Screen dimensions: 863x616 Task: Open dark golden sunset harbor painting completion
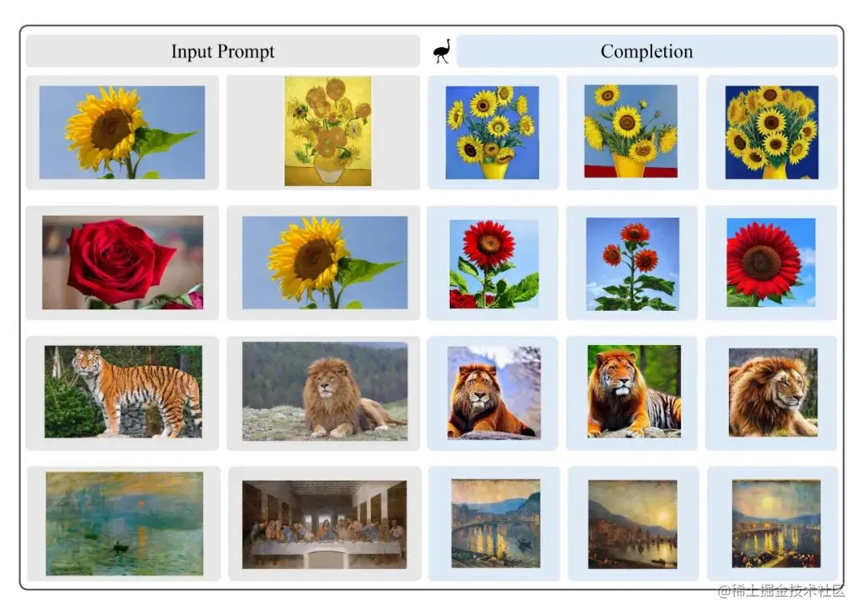(632, 524)
